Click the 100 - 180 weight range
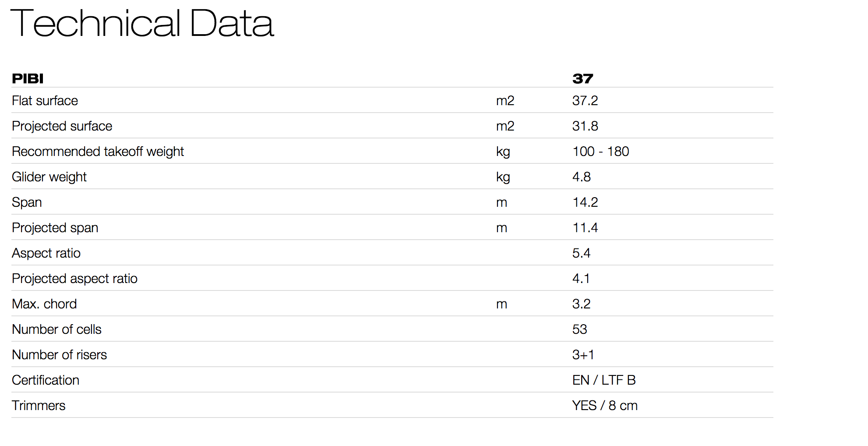This screenshot has width=868, height=446. (600, 152)
